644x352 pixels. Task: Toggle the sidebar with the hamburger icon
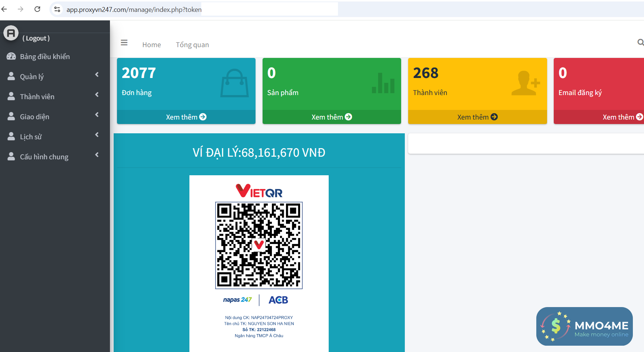(x=124, y=43)
